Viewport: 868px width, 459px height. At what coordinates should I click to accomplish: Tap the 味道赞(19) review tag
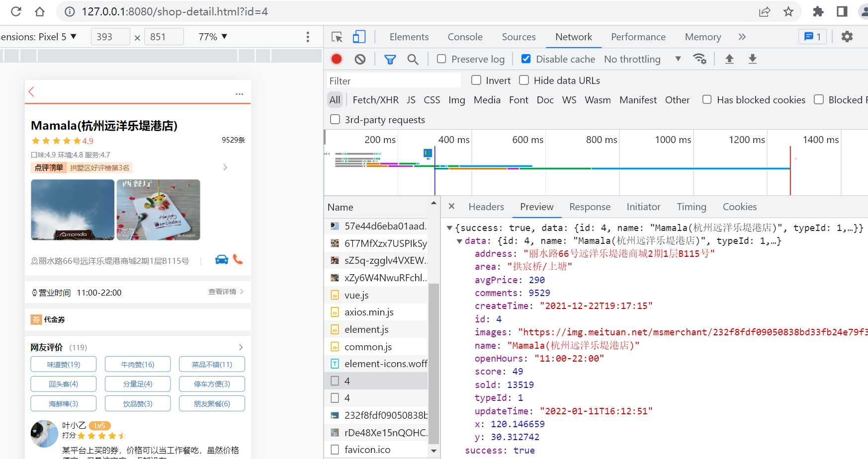64,364
